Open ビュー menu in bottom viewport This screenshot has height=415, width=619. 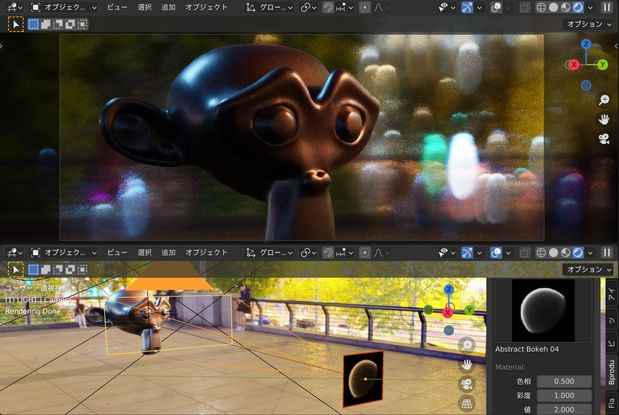pos(117,253)
